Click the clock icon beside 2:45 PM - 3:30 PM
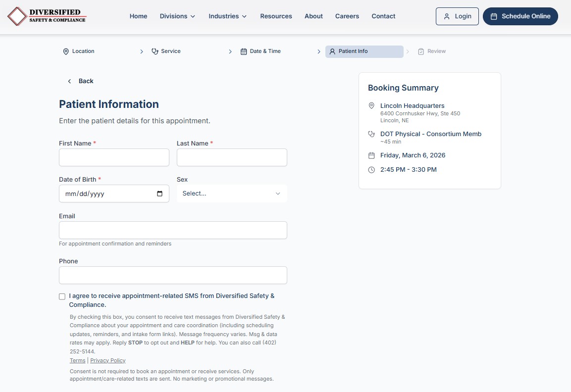 click(371, 170)
